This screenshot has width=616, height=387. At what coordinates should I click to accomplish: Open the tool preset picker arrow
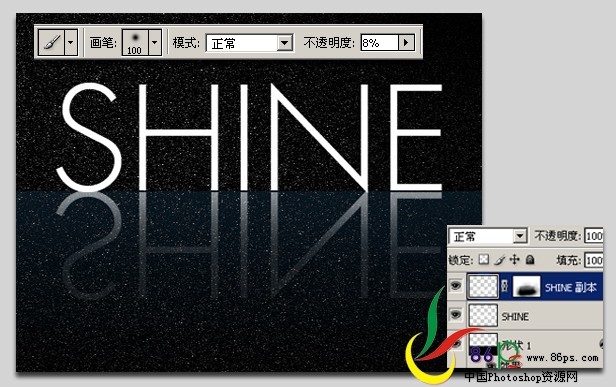[71, 42]
